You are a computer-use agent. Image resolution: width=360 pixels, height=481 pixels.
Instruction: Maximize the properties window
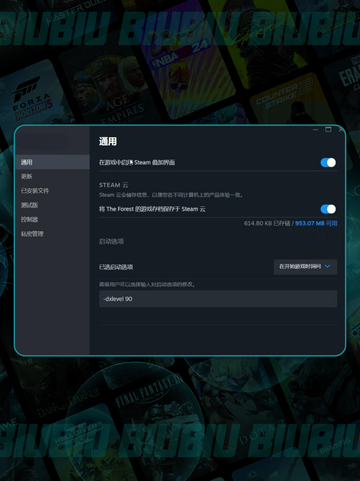click(328, 129)
